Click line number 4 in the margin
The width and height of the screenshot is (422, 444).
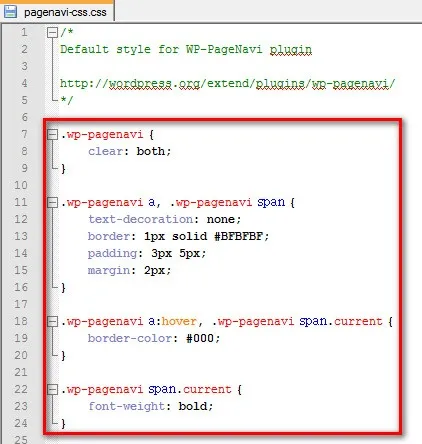coord(24,83)
